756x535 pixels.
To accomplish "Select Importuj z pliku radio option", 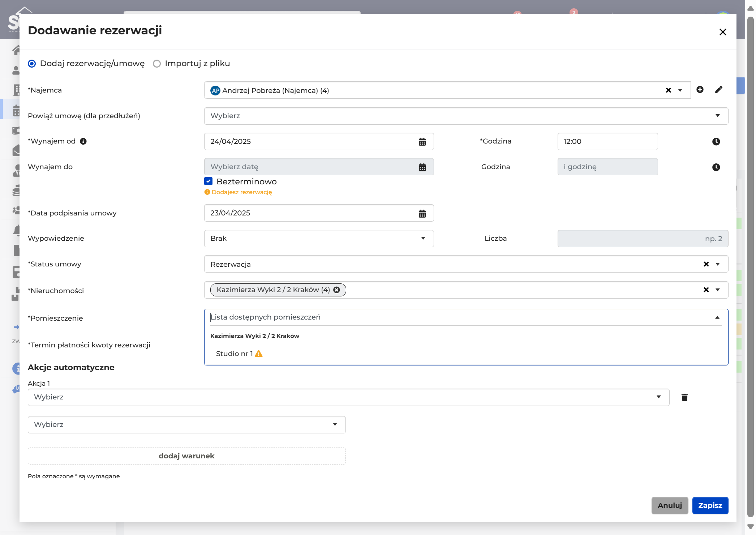I will (156, 64).
